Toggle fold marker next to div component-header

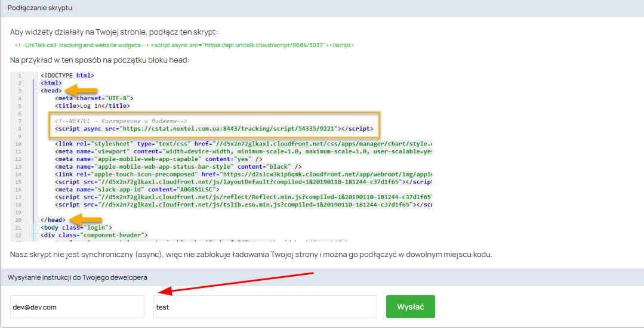pos(37,235)
